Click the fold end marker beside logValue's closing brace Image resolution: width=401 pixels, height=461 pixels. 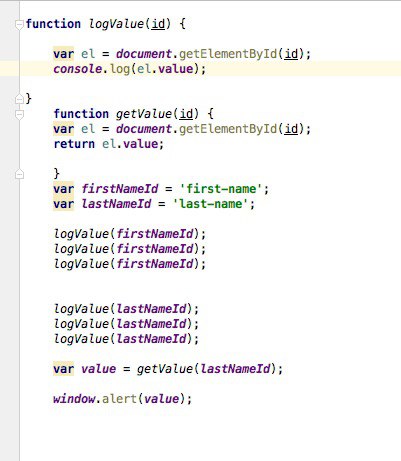19,99
